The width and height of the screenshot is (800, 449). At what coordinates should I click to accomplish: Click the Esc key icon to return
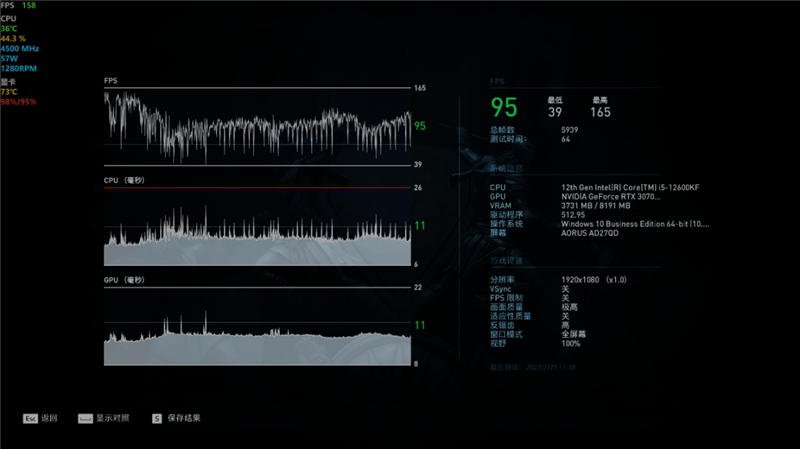coord(30,418)
